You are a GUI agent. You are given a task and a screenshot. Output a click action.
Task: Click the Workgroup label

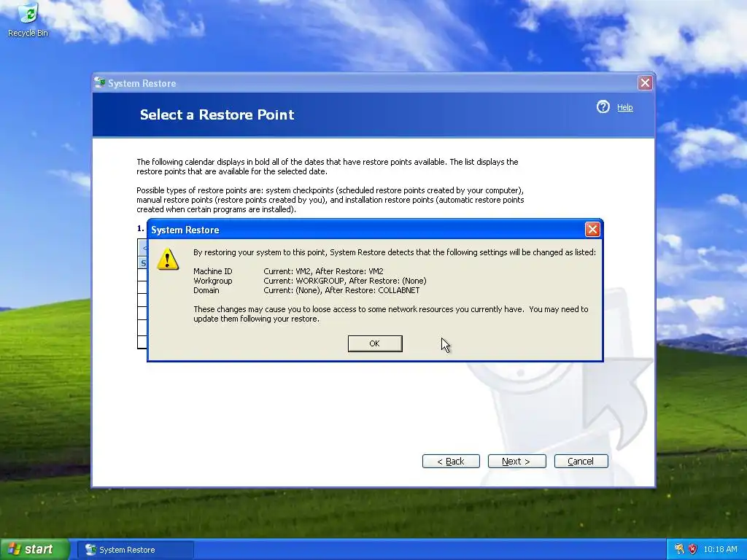(x=212, y=281)
